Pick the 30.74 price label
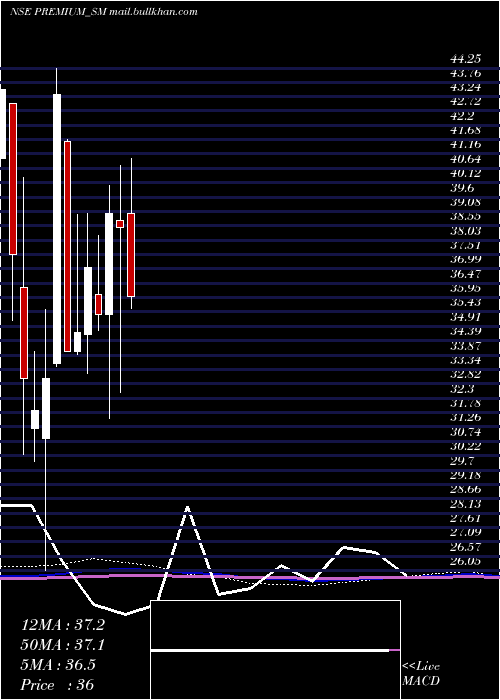 (x=465, y=431)
